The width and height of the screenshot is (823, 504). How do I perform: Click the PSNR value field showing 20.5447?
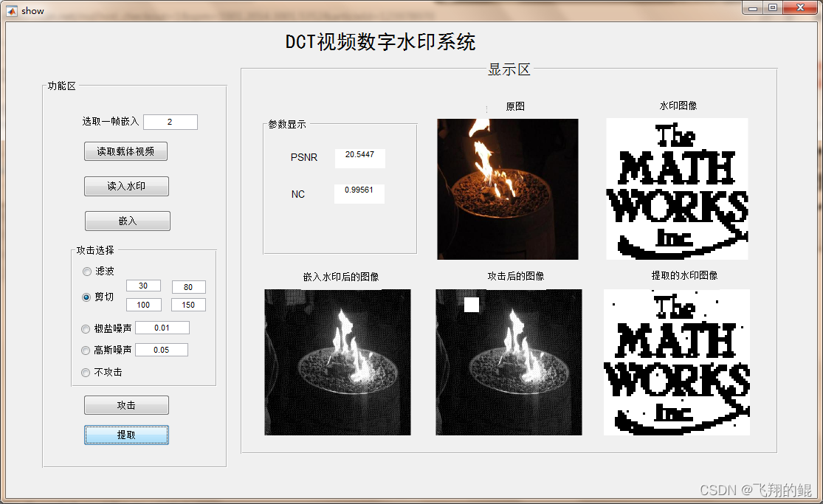click(x=359, y=157)
